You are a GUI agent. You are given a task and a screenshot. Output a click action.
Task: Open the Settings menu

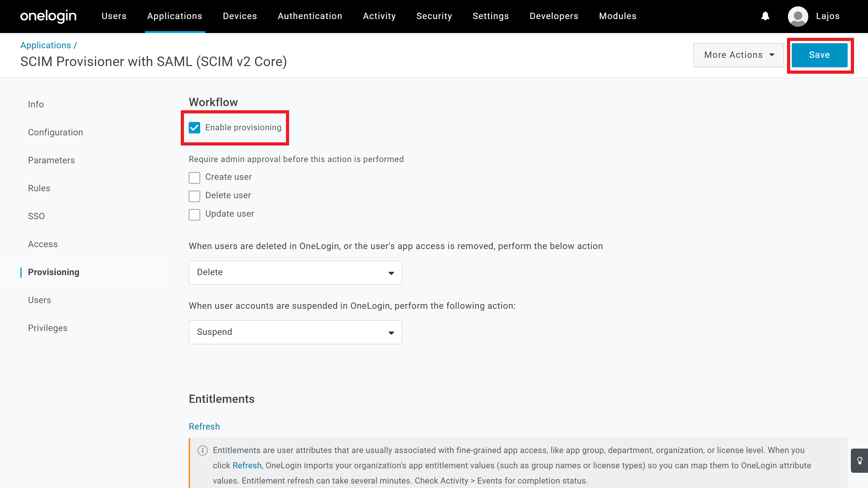click(x=490, y=16)
